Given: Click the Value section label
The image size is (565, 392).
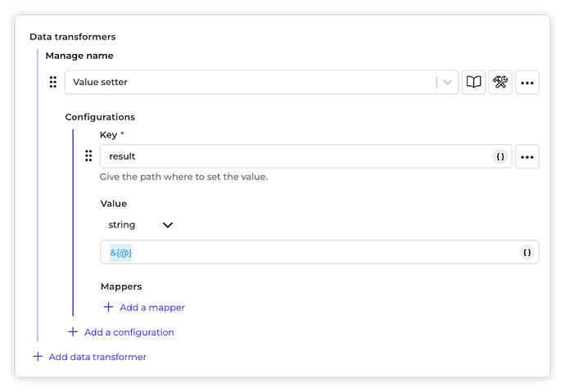Looking at the screenshot, I should (114, 204).
